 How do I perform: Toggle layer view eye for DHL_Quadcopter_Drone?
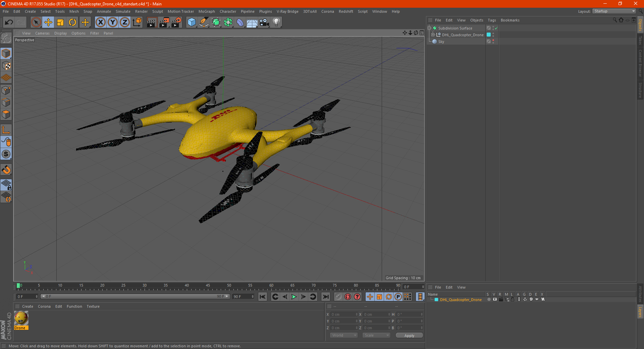(495, 299)
